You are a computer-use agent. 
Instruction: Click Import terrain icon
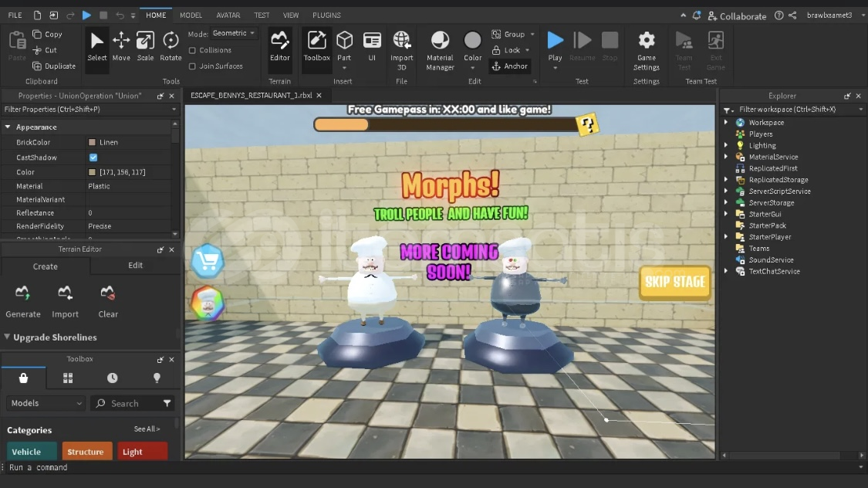pyautogui.click(x=66, y=293)
